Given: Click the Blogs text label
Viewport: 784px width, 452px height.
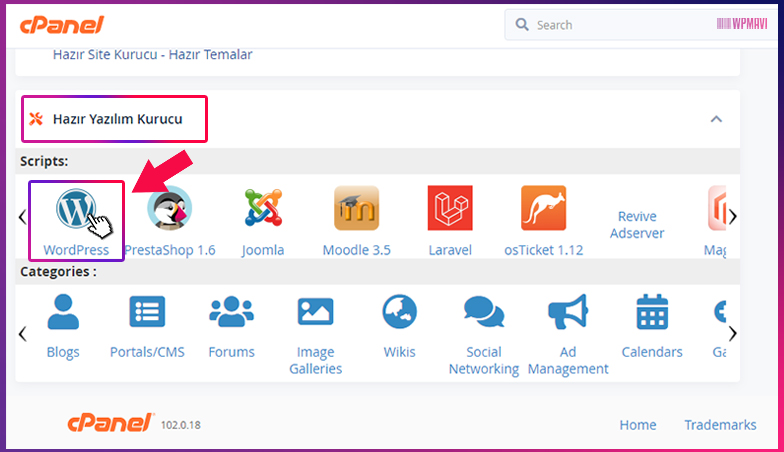Looking at the screenshot, I should pos(63,352).
